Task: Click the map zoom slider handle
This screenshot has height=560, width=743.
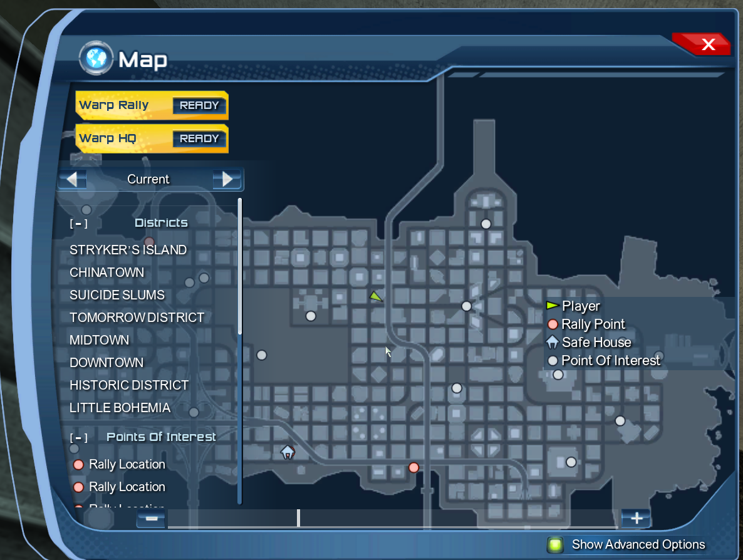Action: 299,518
